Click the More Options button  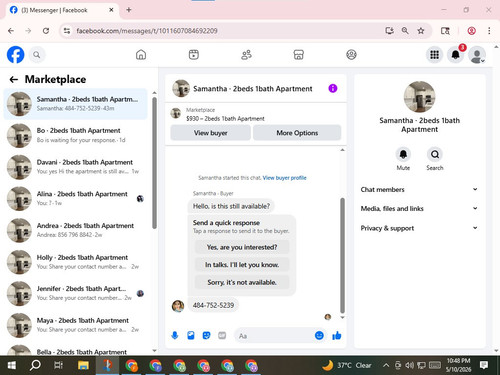[297, 133]
